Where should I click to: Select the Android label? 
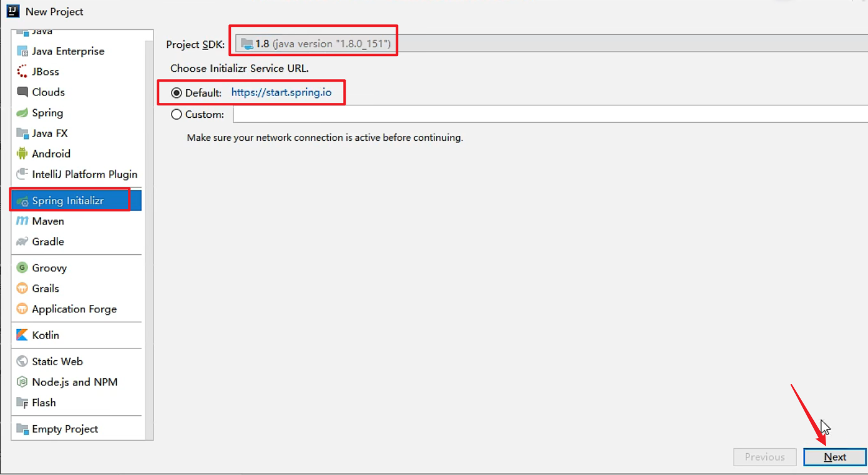click(51, 154)
